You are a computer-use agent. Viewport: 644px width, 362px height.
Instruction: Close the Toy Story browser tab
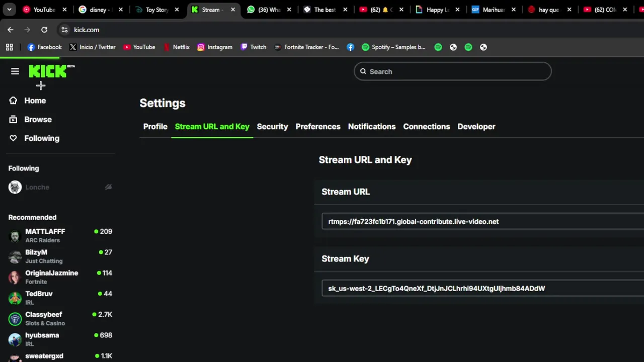(177, 10)
